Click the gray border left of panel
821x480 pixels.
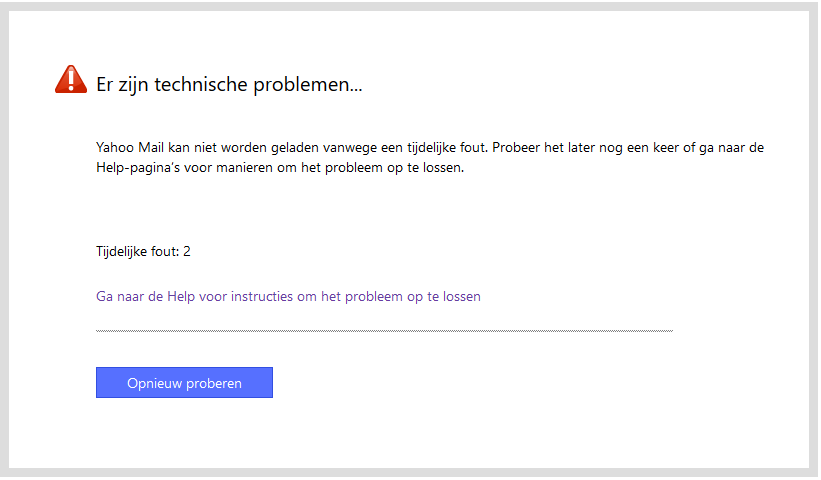[x=5, y=240]
